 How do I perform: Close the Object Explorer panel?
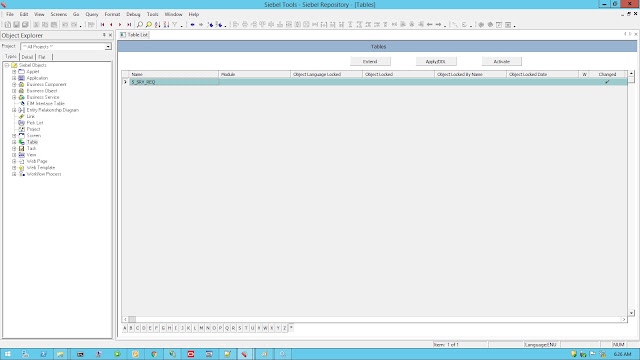(x=110, y=35)
